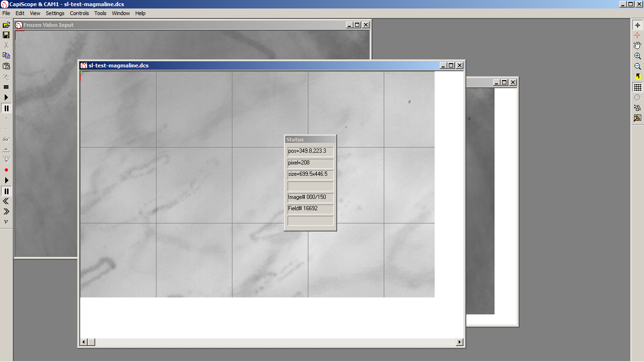Image resolution: width=644 pixels, height=362 pixels.
Task: Select the red crosshair tool
Action: tap(637, 35)
